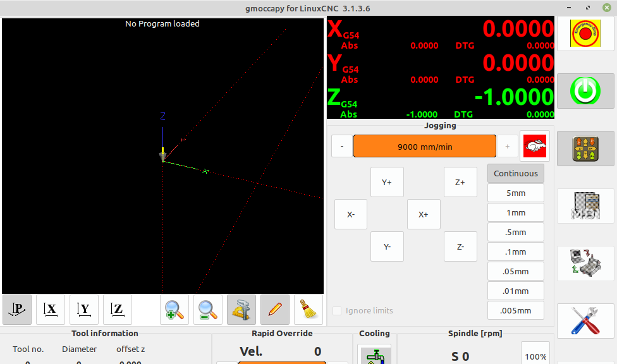Jog Z- axis
617x364 pixels.
[x=460, y=246]
